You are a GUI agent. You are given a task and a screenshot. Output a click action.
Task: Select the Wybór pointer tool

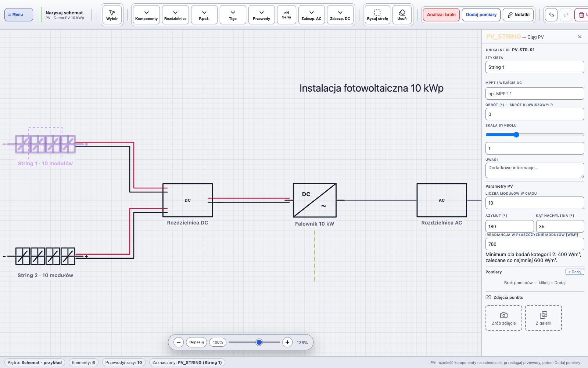112,15
